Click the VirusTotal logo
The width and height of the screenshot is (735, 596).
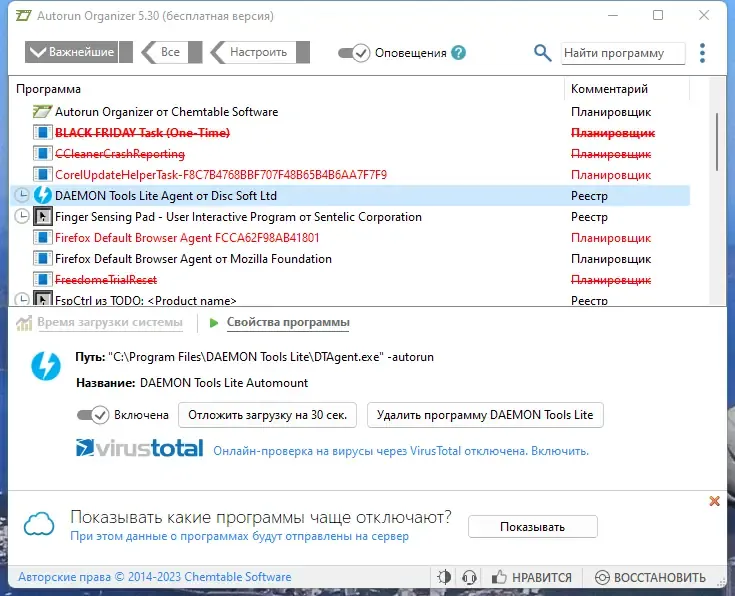[140, 448]
